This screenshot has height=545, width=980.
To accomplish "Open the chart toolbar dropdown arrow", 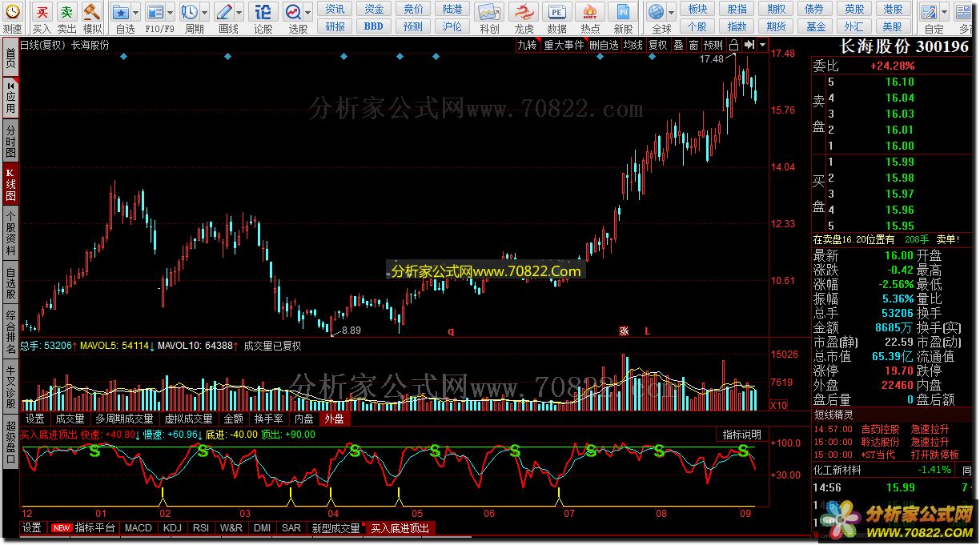I will click(762, 45).
